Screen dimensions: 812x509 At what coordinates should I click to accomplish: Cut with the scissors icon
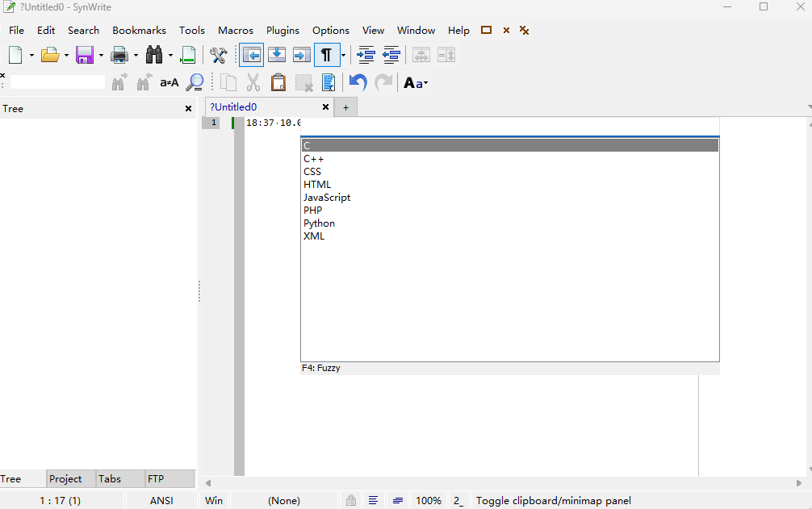click(253, 82)
